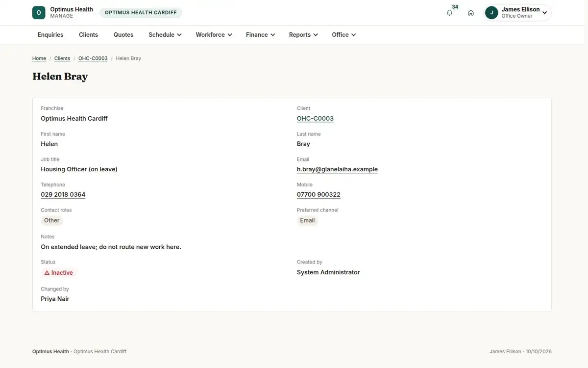Click the Email preferred channel tag
The width and height of the screenshot is (588, 368).
(307, 220)
